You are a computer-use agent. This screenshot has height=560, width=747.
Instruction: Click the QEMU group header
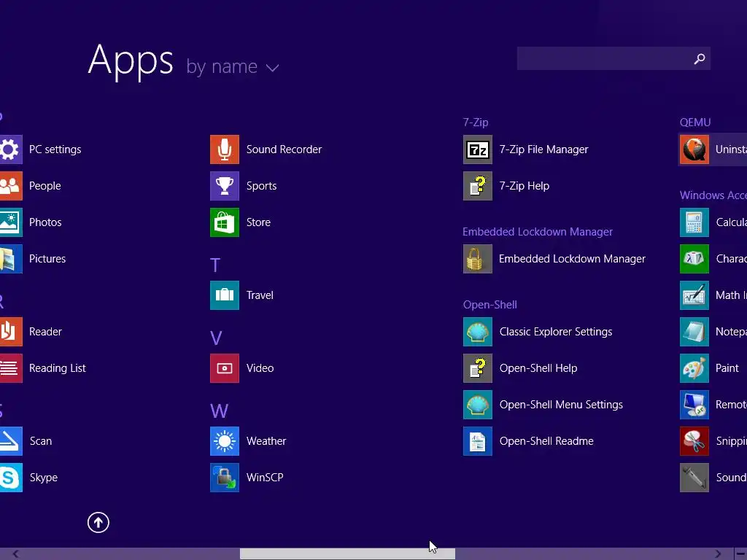tap(695, 122)
